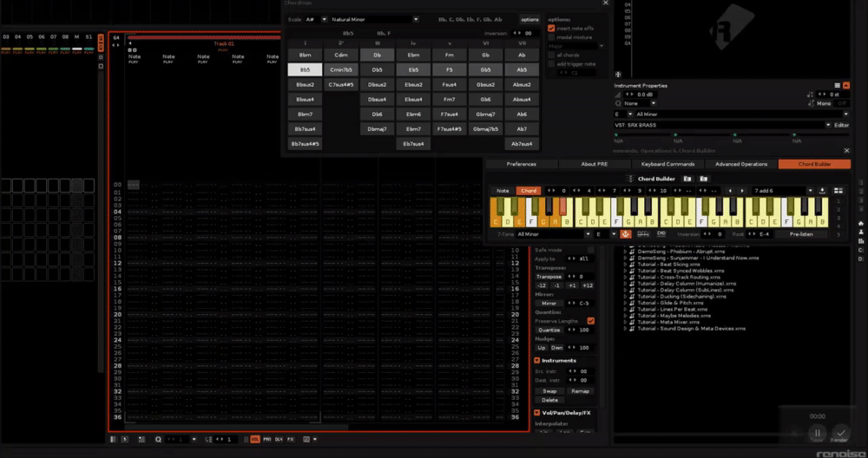The width and height of the screenshot is (868, 458).
Task: Disable the insert note offs checkbox
Action: 551,29
